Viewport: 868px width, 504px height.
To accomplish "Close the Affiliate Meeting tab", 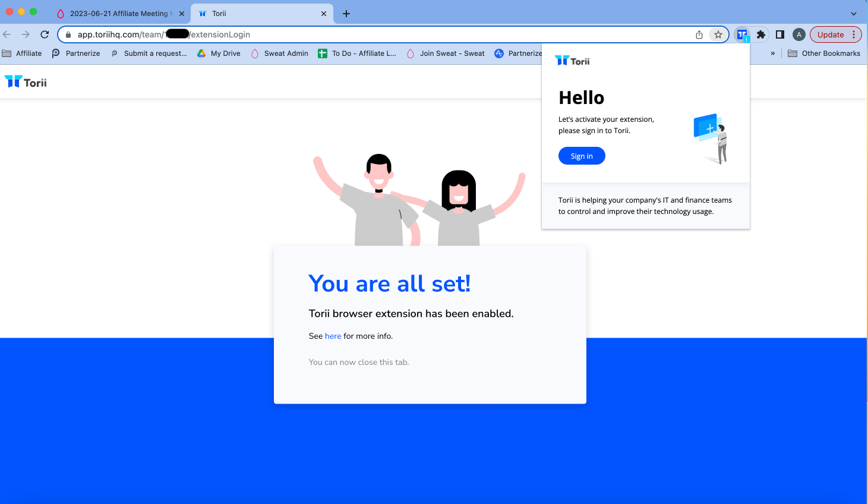I will [x=182, y=14].
